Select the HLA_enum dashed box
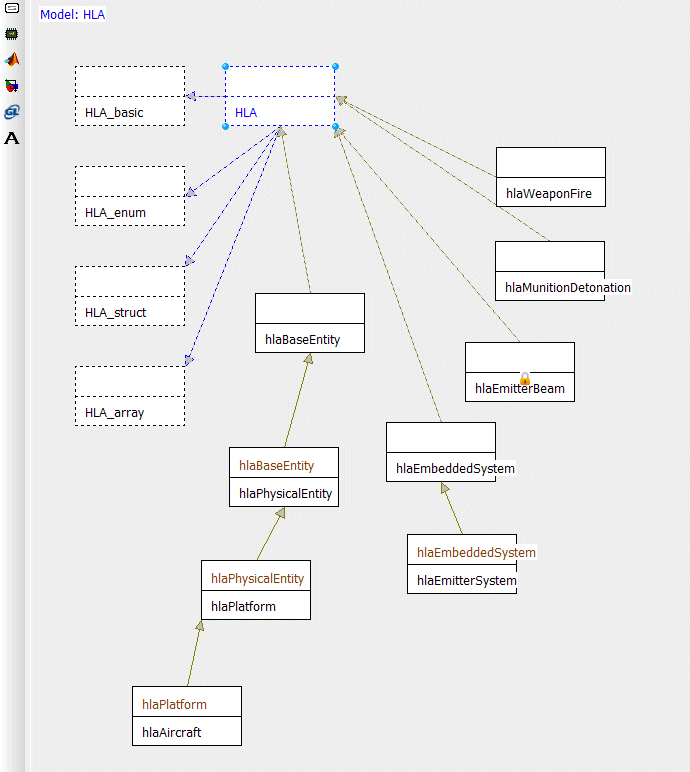690x772 pixels. (x=129, y=196)
